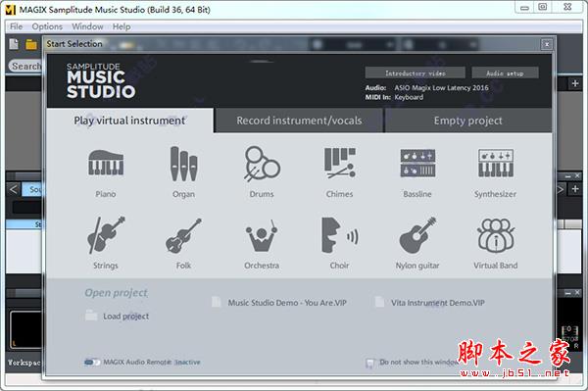Click the ASIO Magix Low Latency 2016 text
Image resolution: width=588 pixels, height=391 pixels.
coord(441,88)
